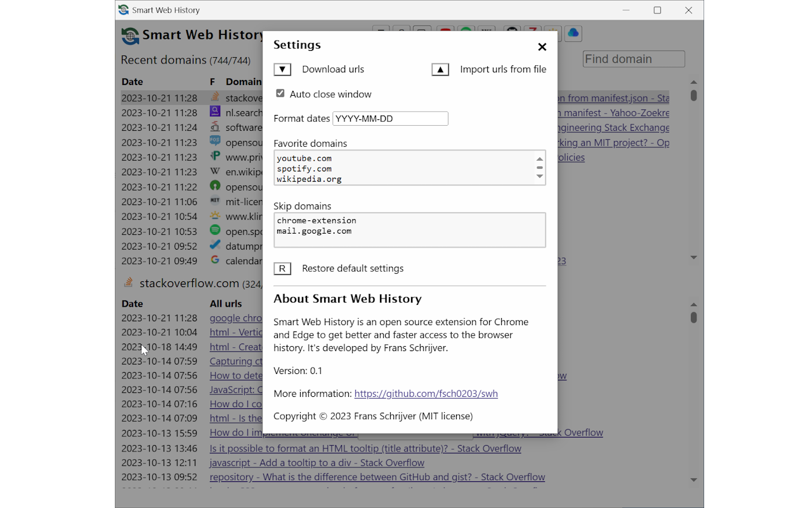The height and width of the screenshot is (508, 812).
Task: Open the link ending 'ngineering Stack Exchange'
Action: pos(613,128)
